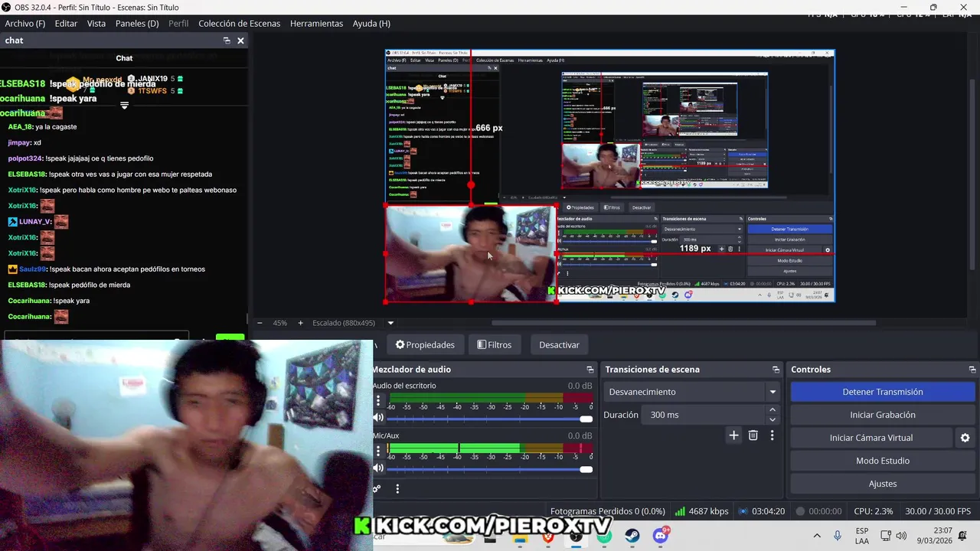Open the Editar menu
Screen dimensions: 980x551
66,24
